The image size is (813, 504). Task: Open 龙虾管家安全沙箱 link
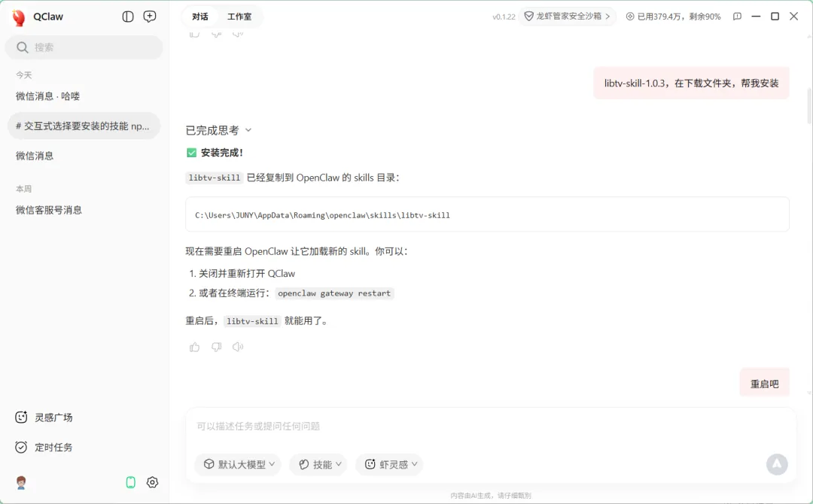pyautogui.click(x=568, y=17)
